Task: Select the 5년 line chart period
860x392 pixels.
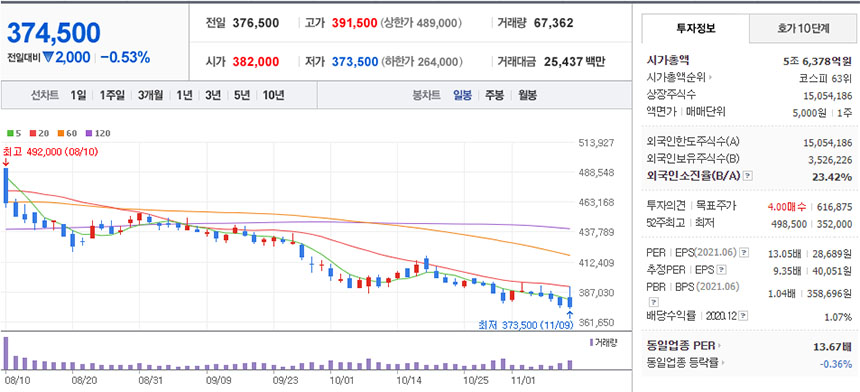Action: pyautogui.click(x=241, y=95)
